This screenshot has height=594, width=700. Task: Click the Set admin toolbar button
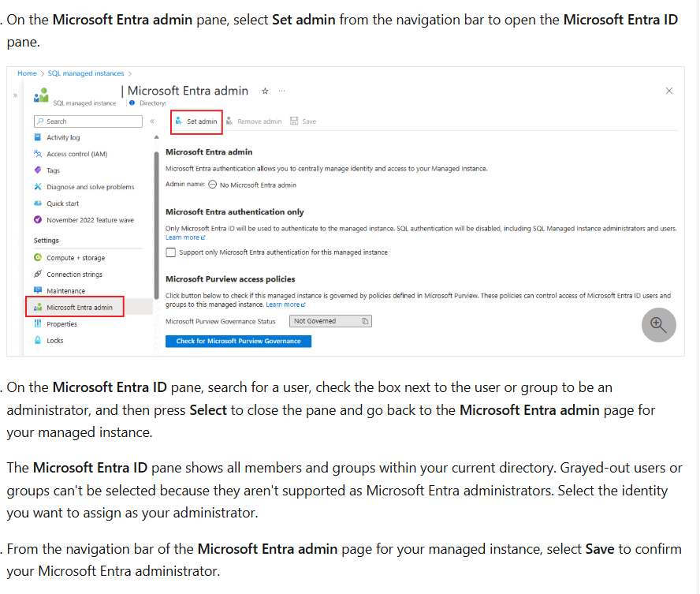click(x=196, y=121)
